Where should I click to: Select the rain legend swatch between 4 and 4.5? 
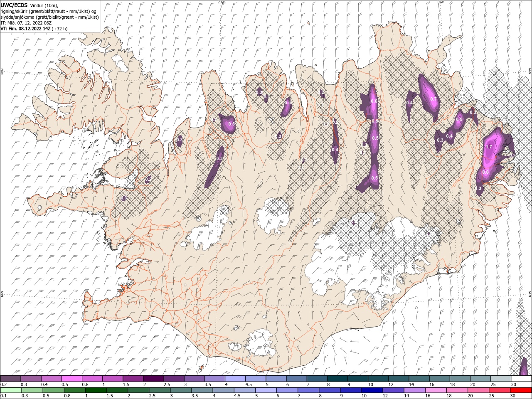(x=223, y=390)
